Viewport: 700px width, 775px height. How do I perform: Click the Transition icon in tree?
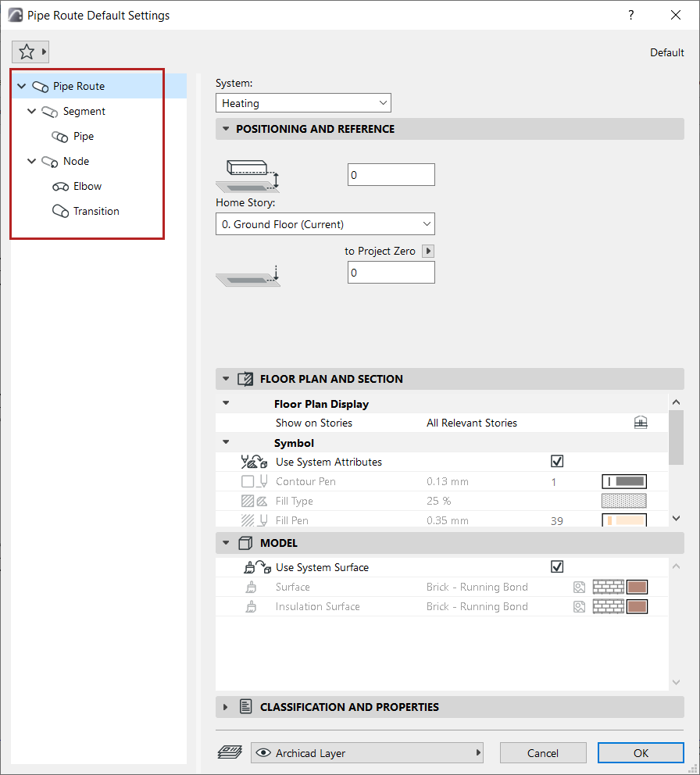pos(60,211)
